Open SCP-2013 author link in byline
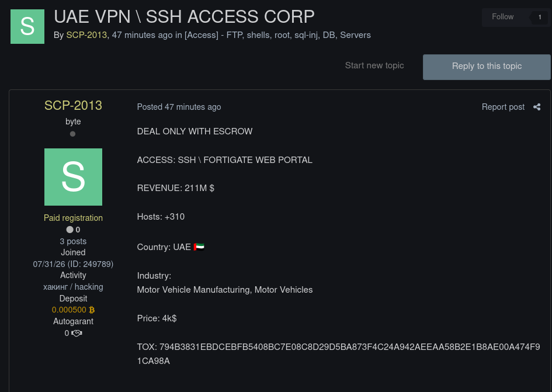Screen dimensions: 552x392 coord(86,35)
